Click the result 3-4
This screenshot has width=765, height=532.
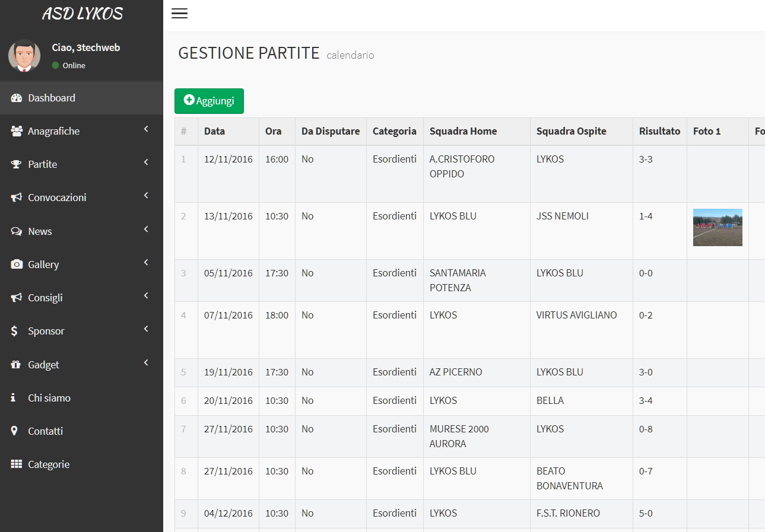click(646, 400)
